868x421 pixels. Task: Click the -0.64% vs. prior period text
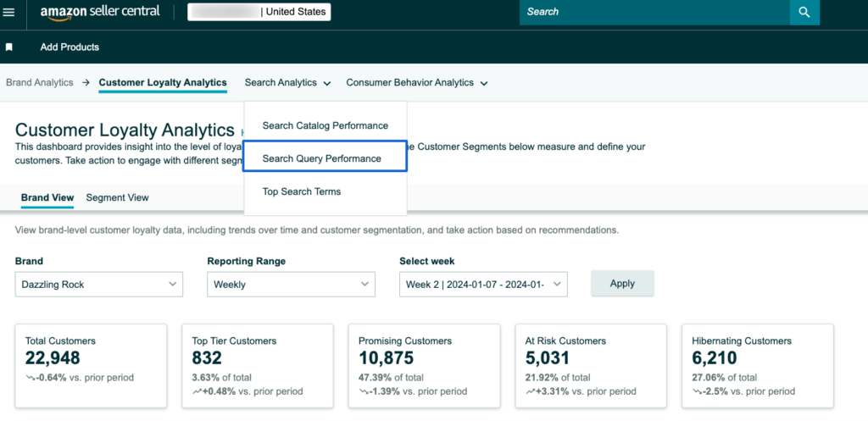(x=85, y=379)
